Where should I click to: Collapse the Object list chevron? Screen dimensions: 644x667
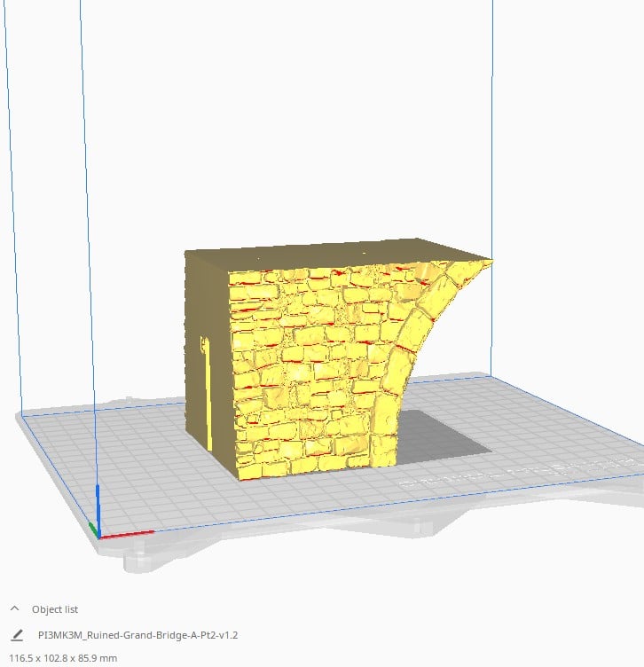(x=15, y=609)
